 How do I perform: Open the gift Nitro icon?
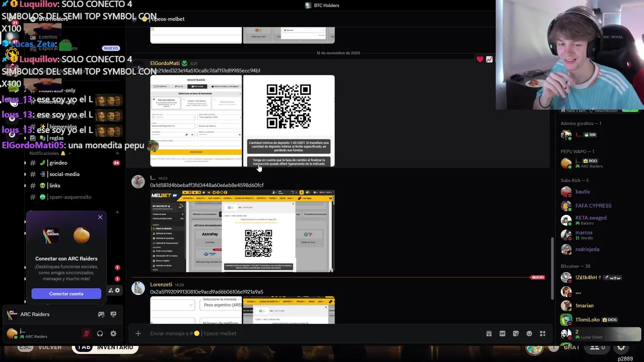489,333
